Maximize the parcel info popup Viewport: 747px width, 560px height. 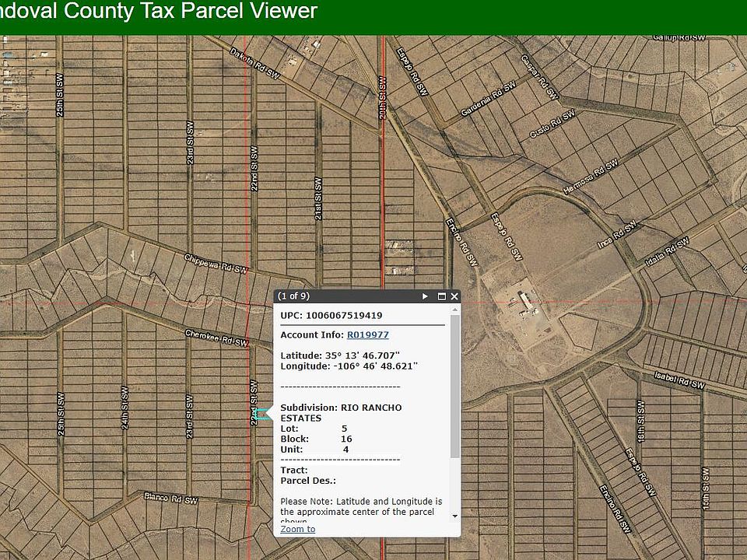(442, 296)
